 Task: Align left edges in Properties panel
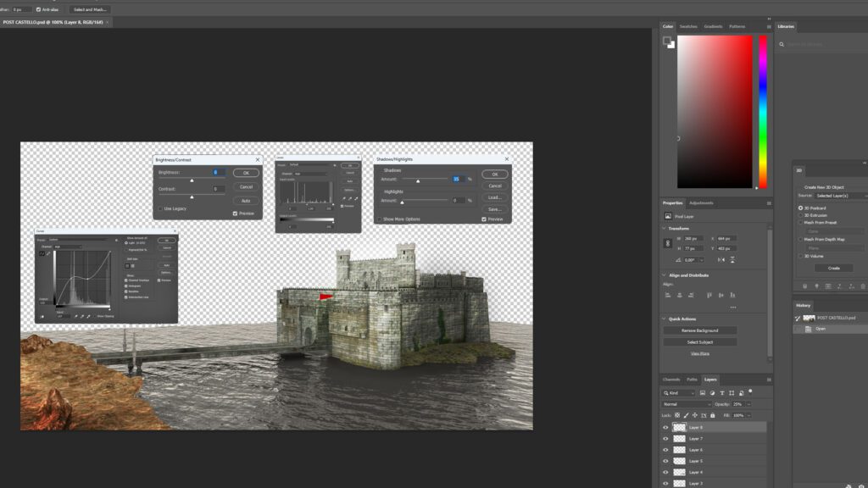(668, 295)
